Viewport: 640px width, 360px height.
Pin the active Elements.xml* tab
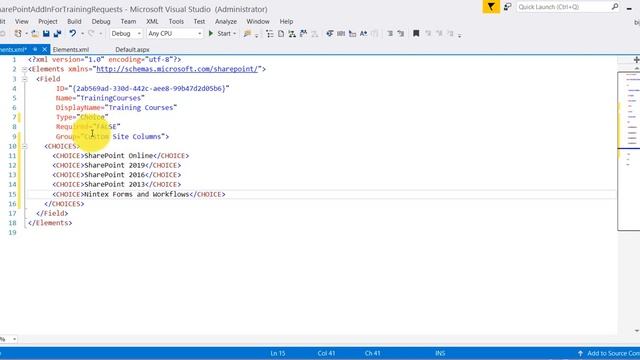pos(35,49)
